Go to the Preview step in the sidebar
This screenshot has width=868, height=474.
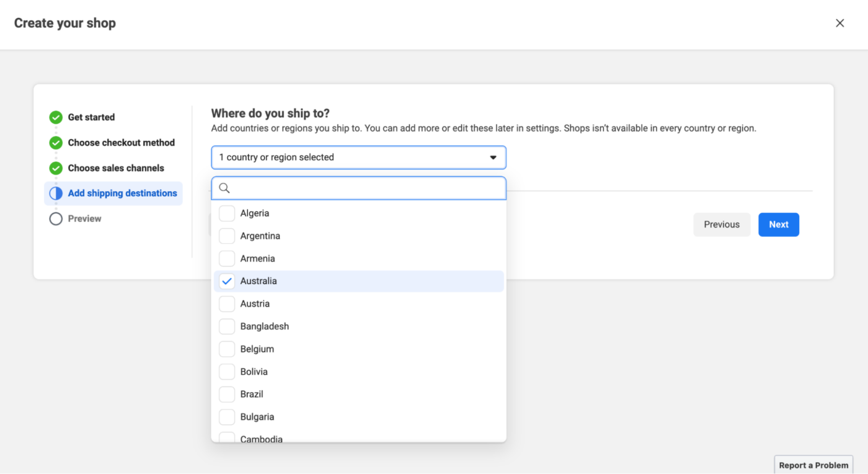click(x=83, y=218)
